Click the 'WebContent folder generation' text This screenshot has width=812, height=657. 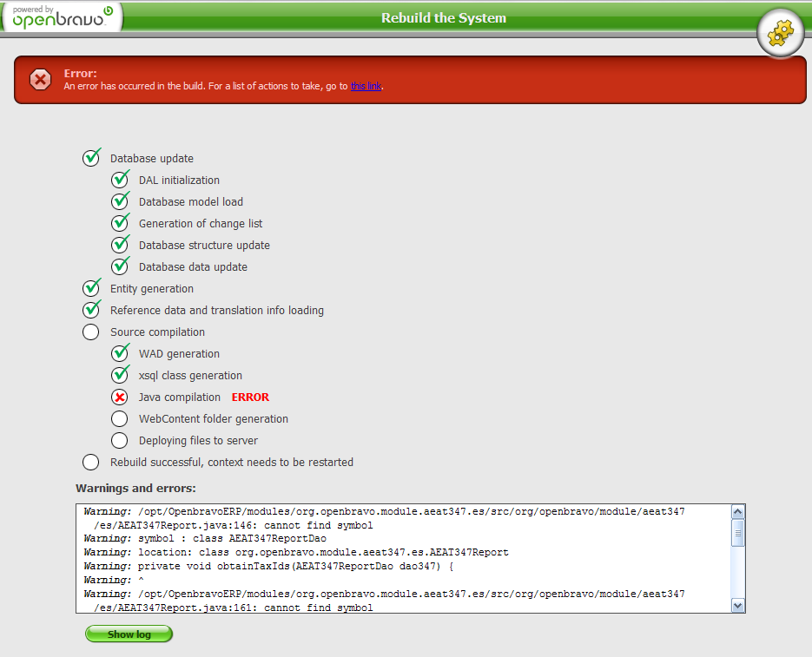(x=214, y=419)
